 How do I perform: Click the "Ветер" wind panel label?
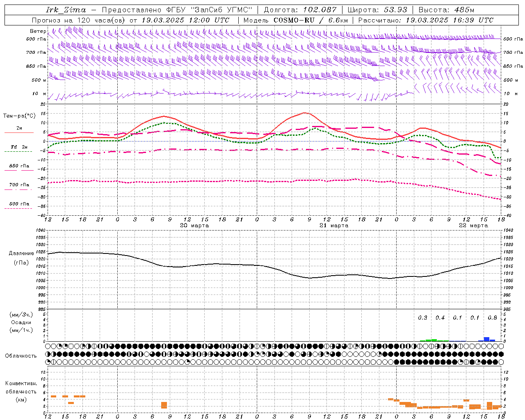click(38, 31)
